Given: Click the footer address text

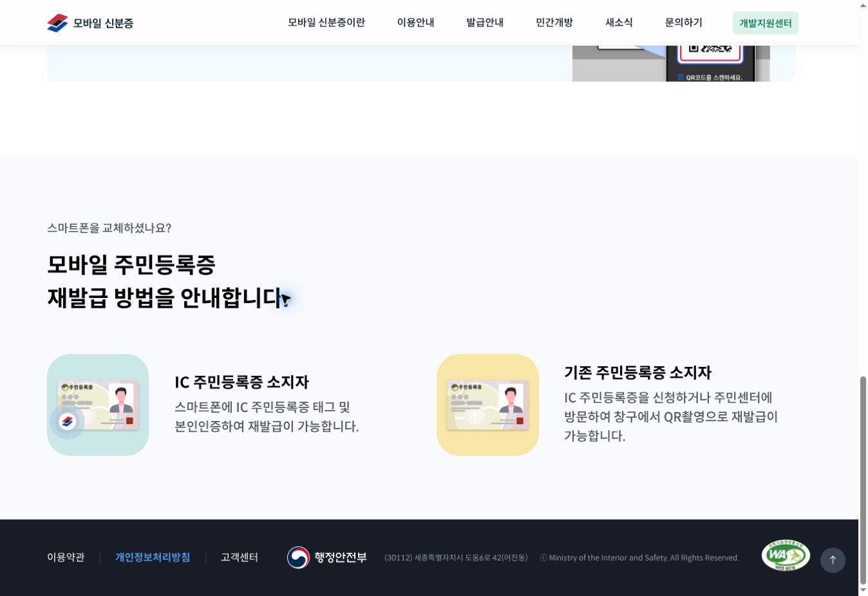Looking at the screenshot, I should (456, 558).
